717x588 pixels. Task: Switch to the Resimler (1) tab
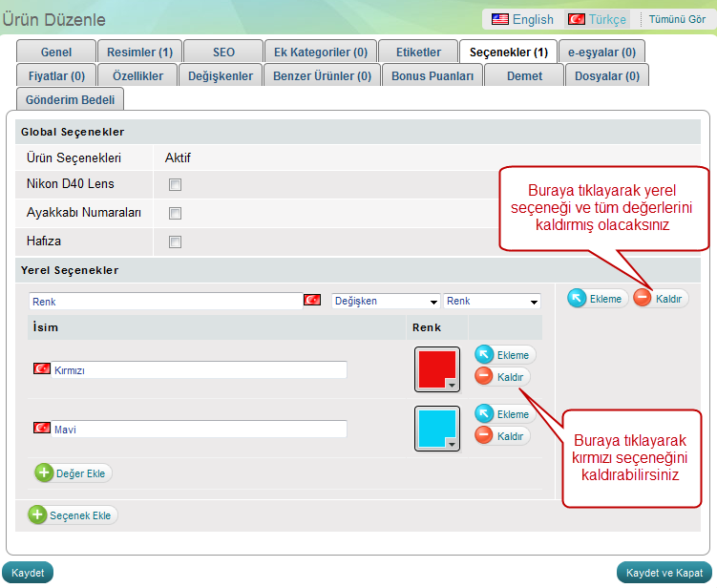tap(139, 52)
